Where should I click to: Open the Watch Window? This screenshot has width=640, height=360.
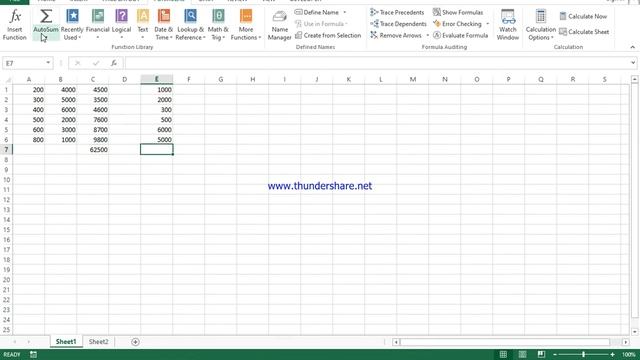click(508, 24)
